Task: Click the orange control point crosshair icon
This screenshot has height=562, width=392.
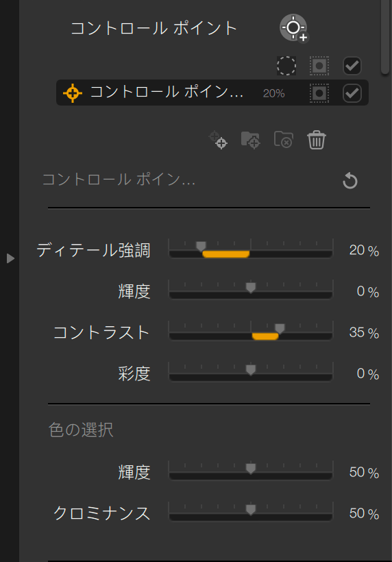Action: click(73, 93)
